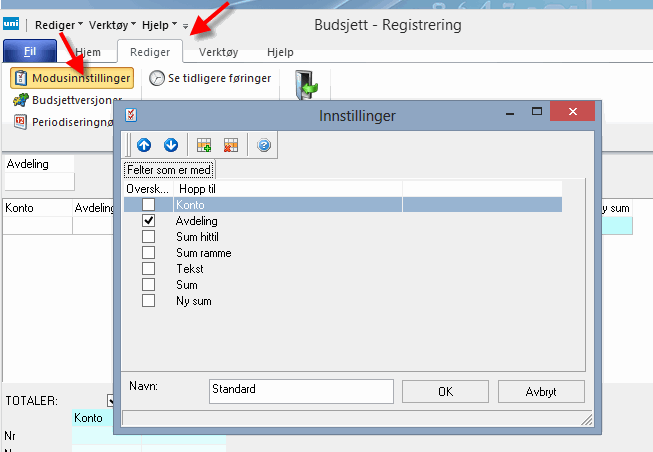Uncheck the Avdeling checkbox
Viewport: 653px width, 452px height.
(x=149, y=221)
